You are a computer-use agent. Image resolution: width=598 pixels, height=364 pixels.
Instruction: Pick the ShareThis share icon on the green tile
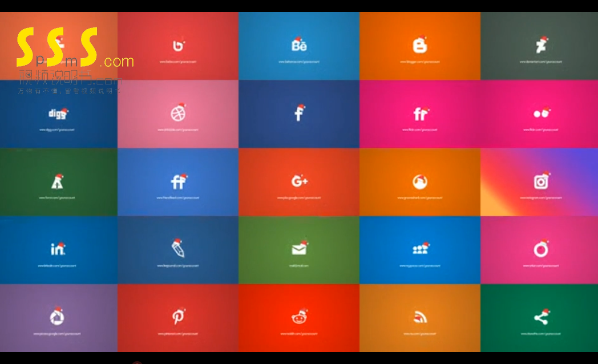pyautogui.click(x=541, y=317)
